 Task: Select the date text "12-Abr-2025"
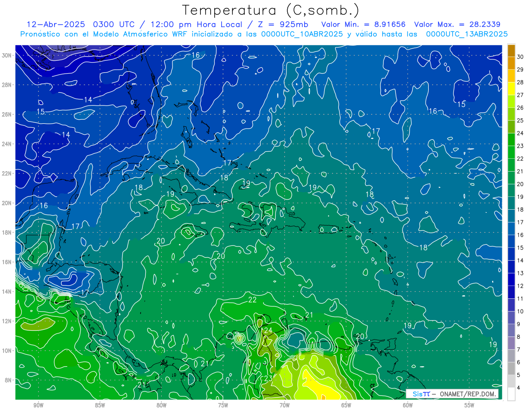coord(56,24)
